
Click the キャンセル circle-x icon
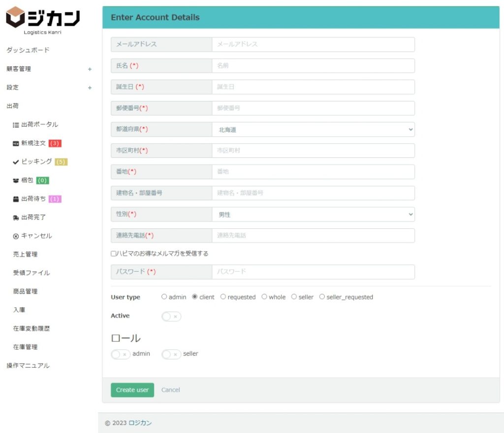point(16,236)
